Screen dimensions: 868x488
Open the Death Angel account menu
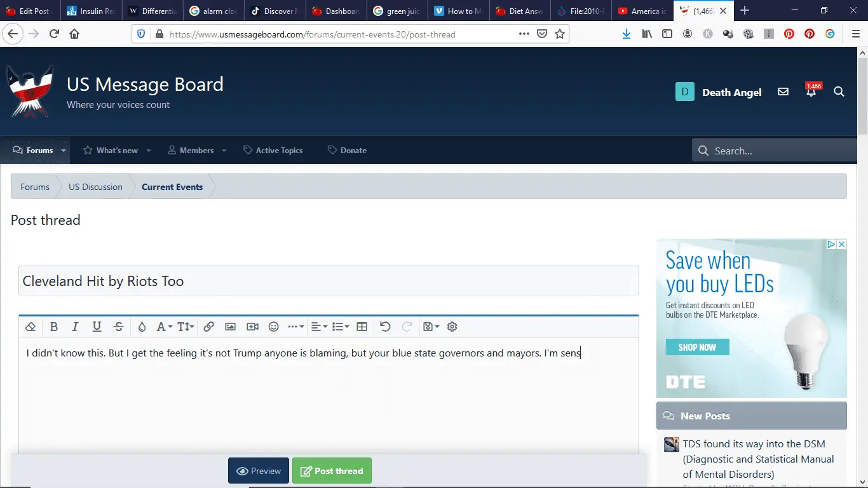coord(718,92)
